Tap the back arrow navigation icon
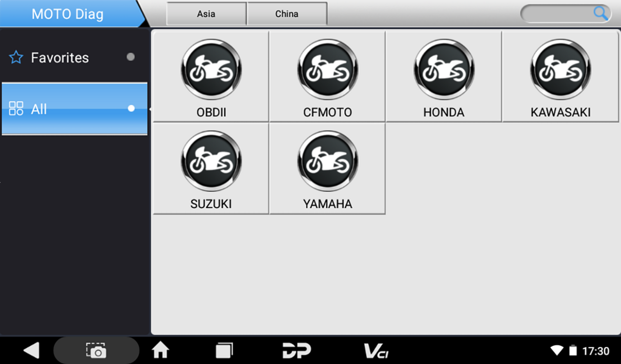 [31, 351]
